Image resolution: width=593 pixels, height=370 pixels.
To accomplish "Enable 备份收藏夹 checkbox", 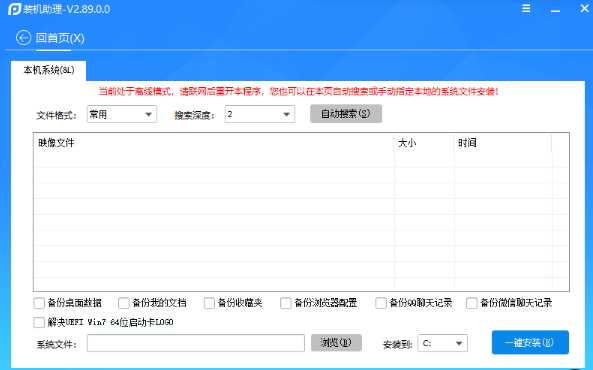I will click(209, 303).
